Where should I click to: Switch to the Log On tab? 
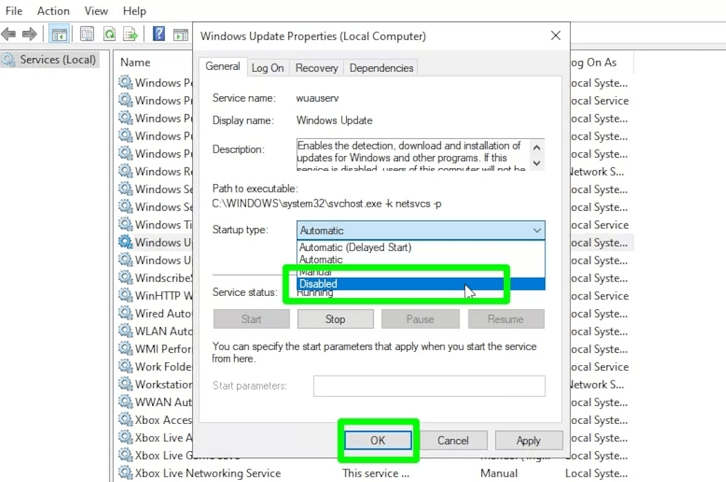[x=268, y=68]
